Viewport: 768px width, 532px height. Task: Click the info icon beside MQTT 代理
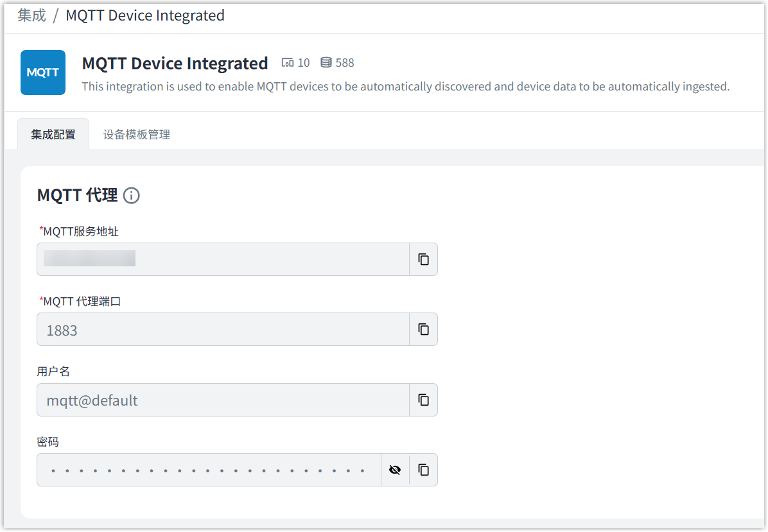point(131,196)
